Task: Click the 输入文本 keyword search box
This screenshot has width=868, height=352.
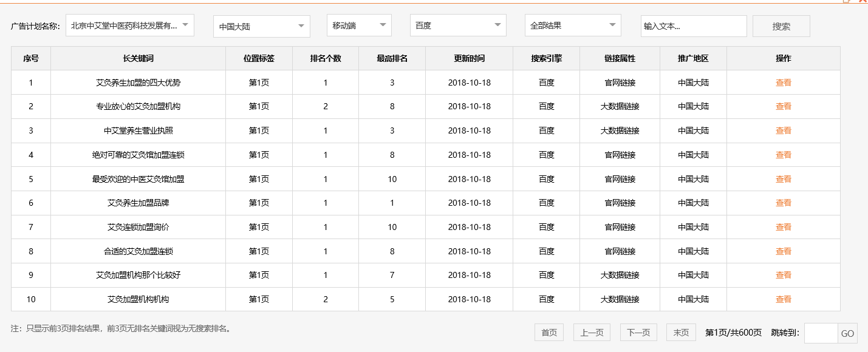Action: click(694, 25)
